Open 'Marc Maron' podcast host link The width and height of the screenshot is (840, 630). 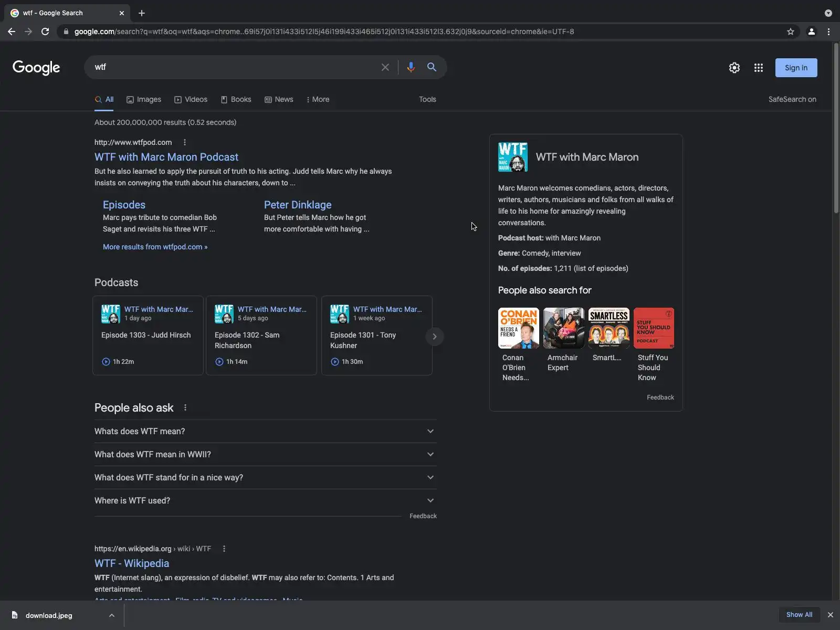click(x=581, y=238)
